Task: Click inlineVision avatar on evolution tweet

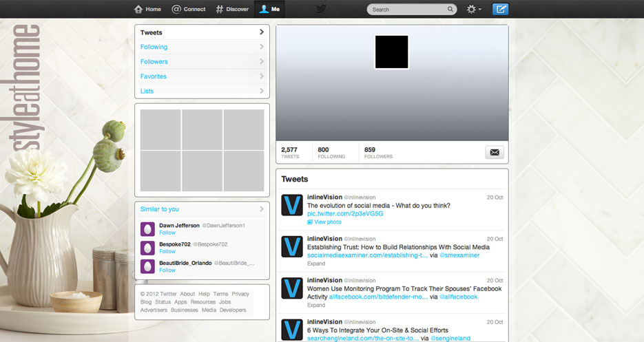Action: (292, 205)
